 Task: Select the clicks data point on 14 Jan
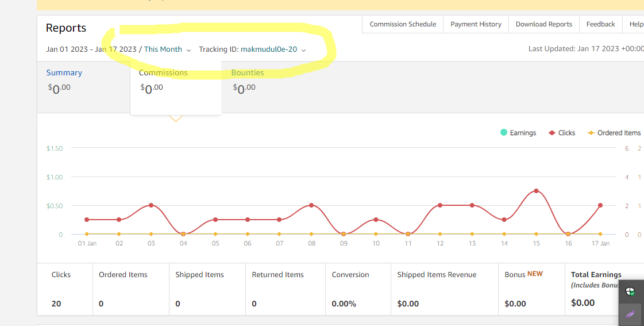click(504, 220)
